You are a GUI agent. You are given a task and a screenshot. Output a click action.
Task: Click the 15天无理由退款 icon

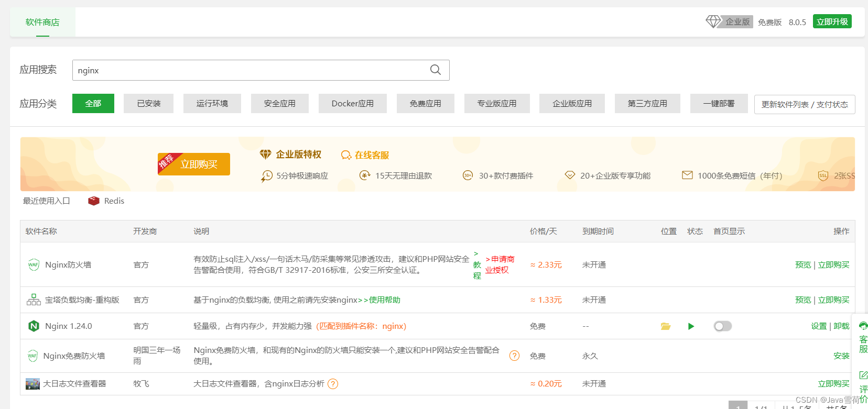pos(365,175)
